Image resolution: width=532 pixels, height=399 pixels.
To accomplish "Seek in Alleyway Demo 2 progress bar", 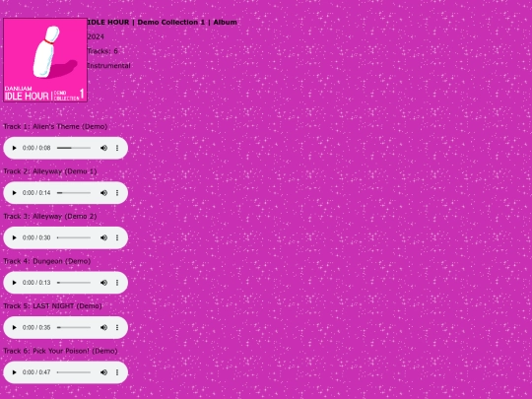I will pyautogui.click(x=74, y=237).
